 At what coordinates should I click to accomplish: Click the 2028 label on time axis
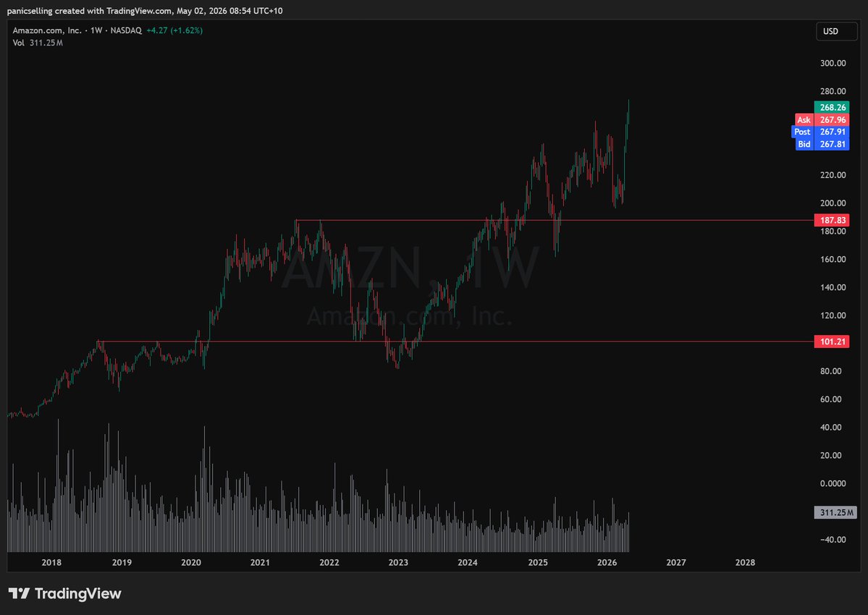click(745, 562)
